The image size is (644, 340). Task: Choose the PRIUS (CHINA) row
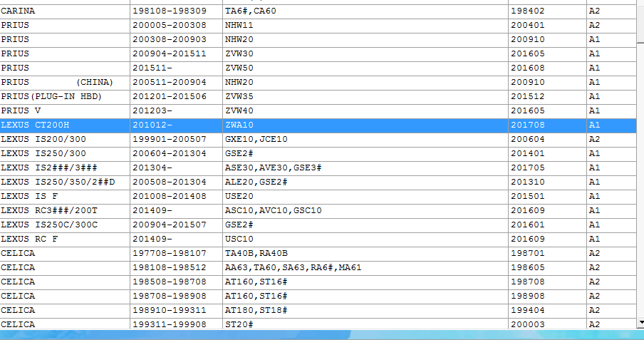point(318,82)
